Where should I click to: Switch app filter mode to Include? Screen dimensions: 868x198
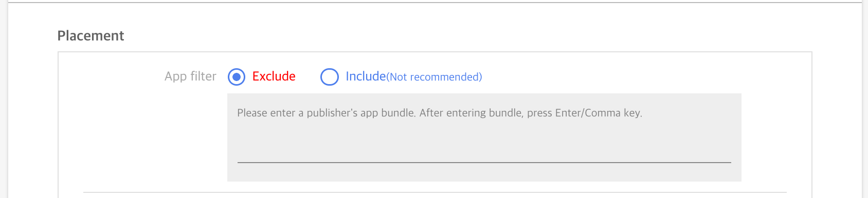[x=330, y=77]
